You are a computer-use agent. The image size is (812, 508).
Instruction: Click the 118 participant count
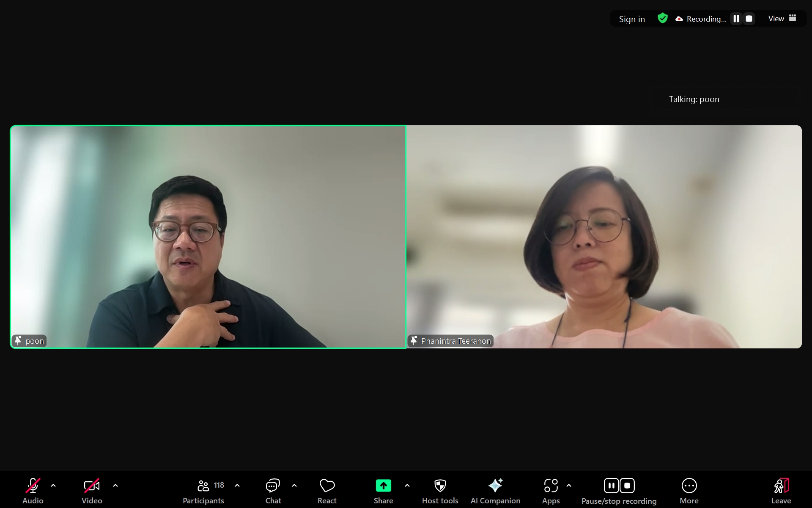click(x=219, y=485)
